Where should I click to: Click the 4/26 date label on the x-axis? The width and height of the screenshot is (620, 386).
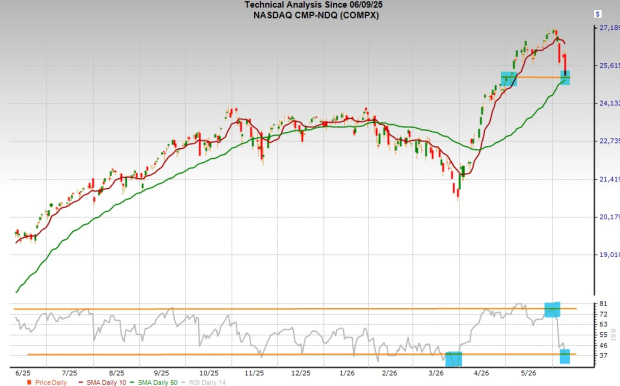481,373
